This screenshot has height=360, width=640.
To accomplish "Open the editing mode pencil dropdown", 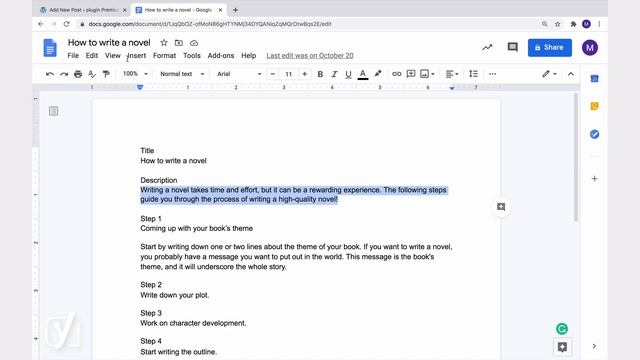I will [x=549, y=74].
